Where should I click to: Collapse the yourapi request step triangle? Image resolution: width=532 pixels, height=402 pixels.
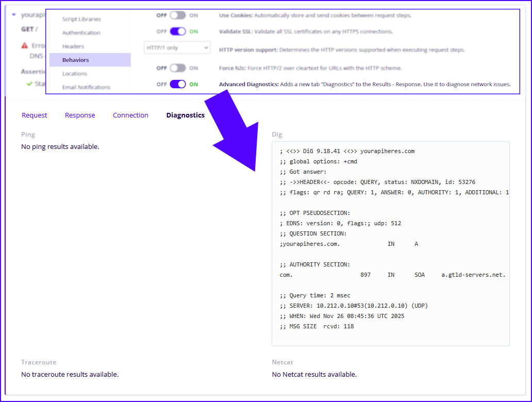(x=14, y=15)
